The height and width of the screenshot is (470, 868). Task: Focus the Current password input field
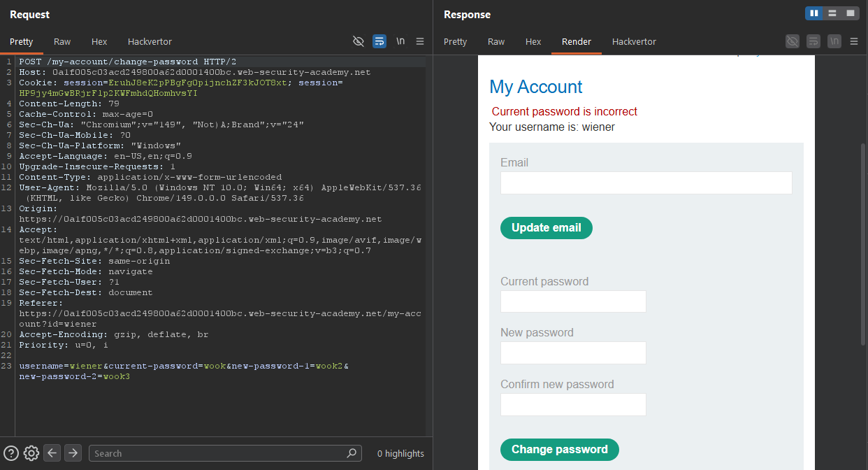point(573,301)
